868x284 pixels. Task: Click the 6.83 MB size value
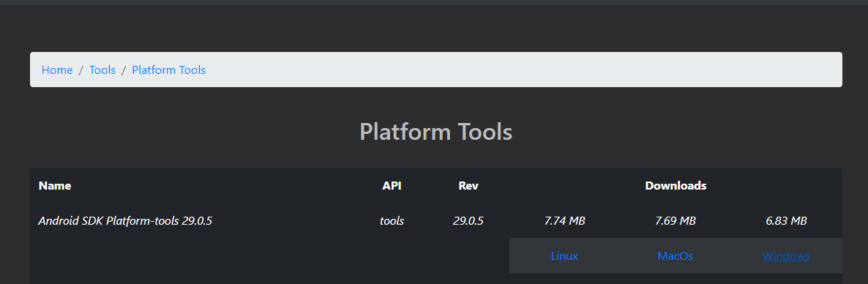786,221
